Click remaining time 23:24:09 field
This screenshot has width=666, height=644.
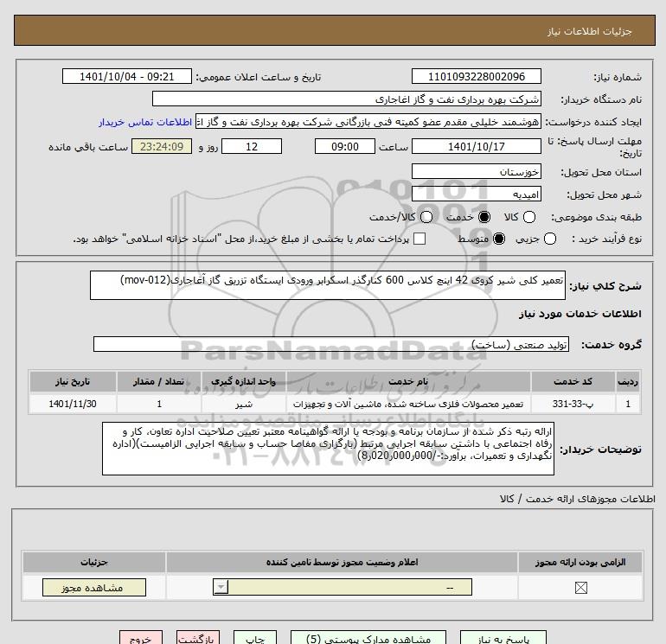pyautogui.click(x=162, y=146)
